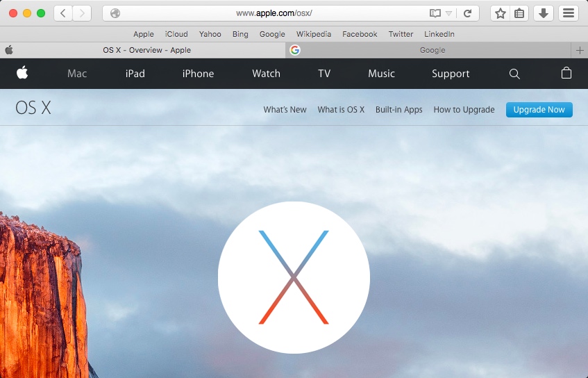Click the search magnifier icon on apple.com

[514, 74]
